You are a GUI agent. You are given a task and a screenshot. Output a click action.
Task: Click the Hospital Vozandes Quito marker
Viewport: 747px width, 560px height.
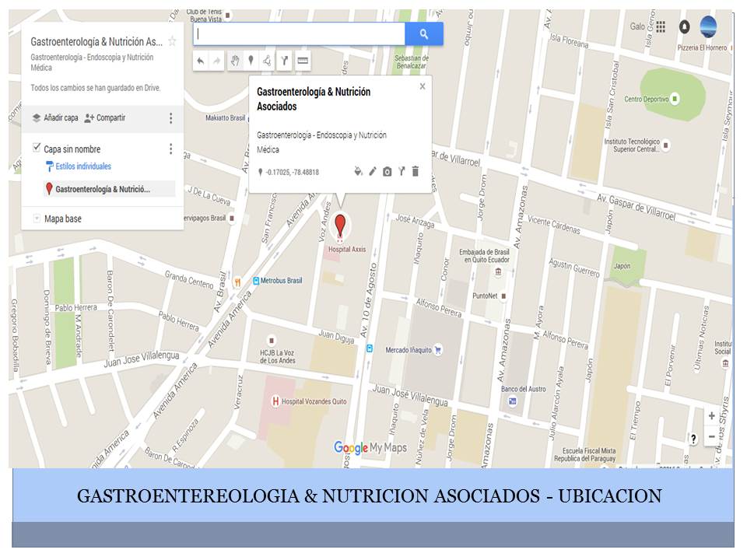pyautogui.click(x=275, y=401)
